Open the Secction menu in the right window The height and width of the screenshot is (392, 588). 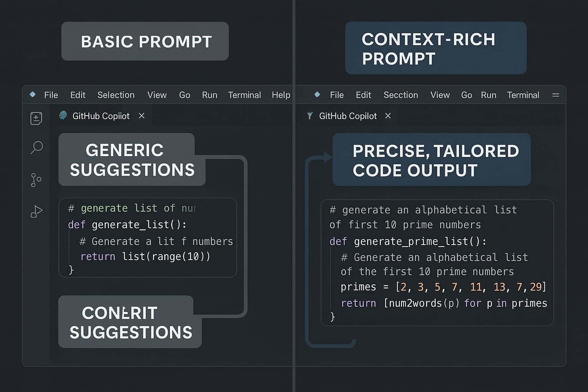tap(400, 95)
